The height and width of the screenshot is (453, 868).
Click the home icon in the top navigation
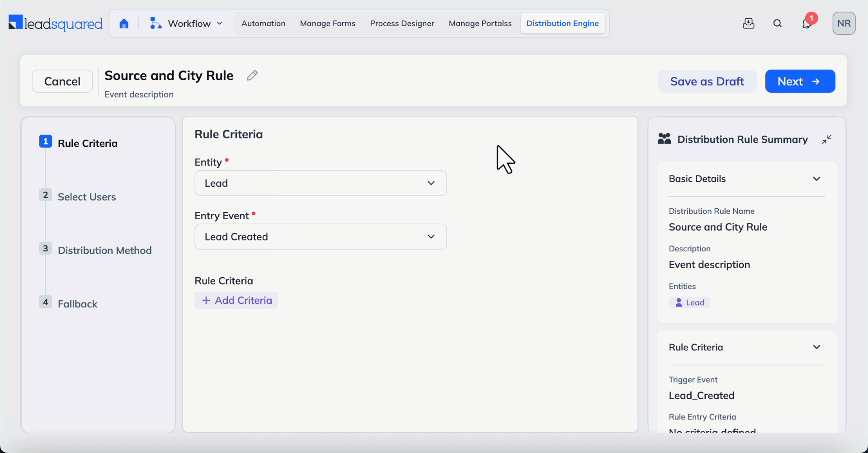[x=124, y=23]
